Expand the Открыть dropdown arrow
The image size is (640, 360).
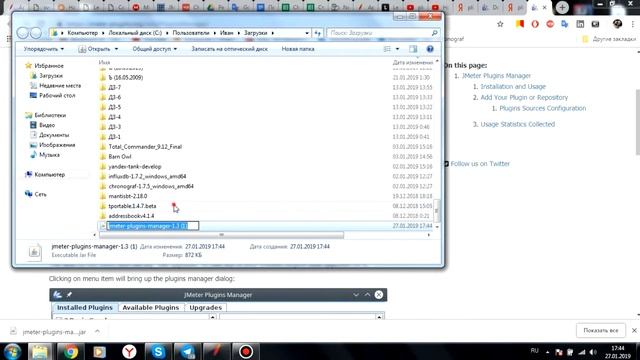tap(116, 49)
